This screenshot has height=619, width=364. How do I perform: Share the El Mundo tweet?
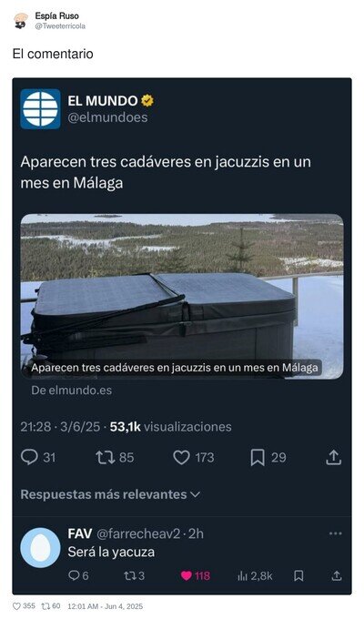point(333,457)
